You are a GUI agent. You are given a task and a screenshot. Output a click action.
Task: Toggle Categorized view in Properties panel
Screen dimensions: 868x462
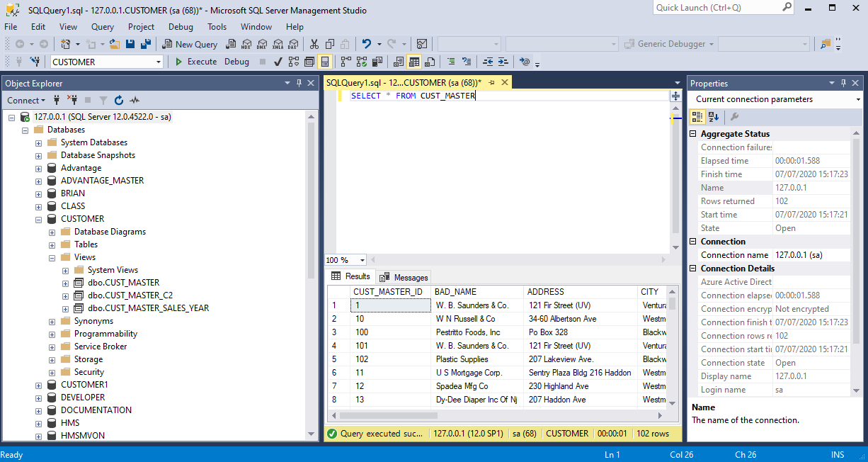click(697, 117)
